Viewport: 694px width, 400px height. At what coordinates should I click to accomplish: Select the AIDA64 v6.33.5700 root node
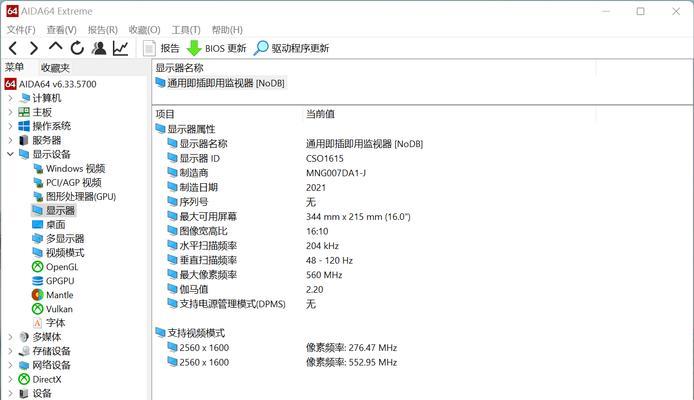(50, 84)
